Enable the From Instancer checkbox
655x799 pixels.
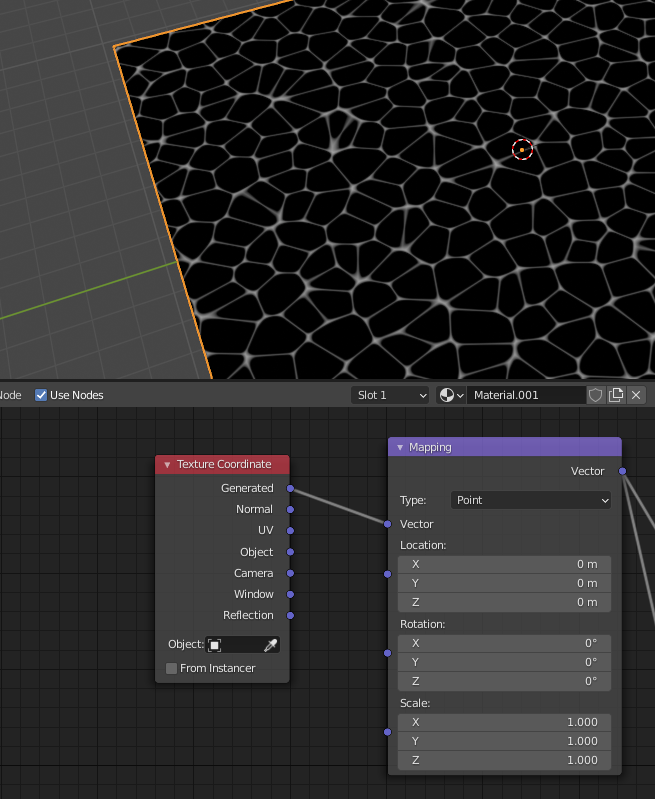172,668
